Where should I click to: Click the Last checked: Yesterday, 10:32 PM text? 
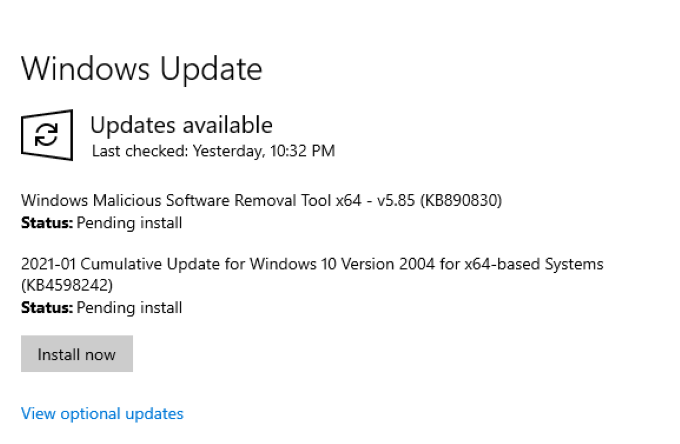[213, 151]
